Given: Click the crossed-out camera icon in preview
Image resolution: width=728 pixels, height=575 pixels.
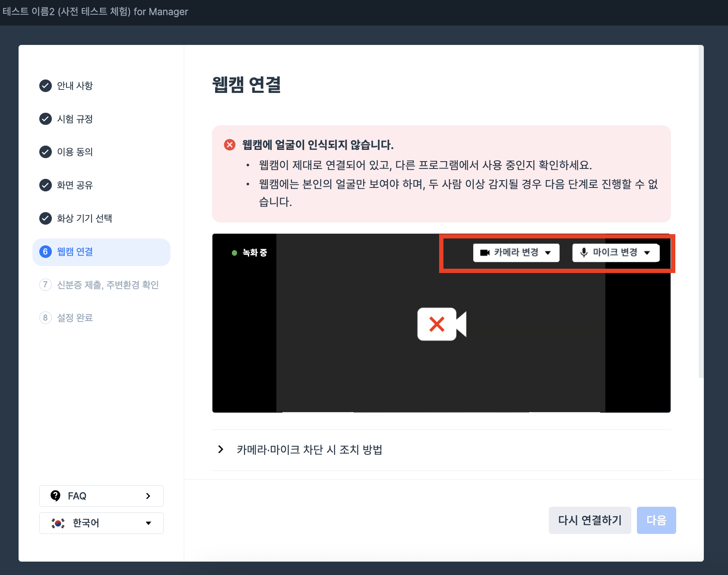Looking at the screenshot, I should pyautogui.click(x=441, y=324).
